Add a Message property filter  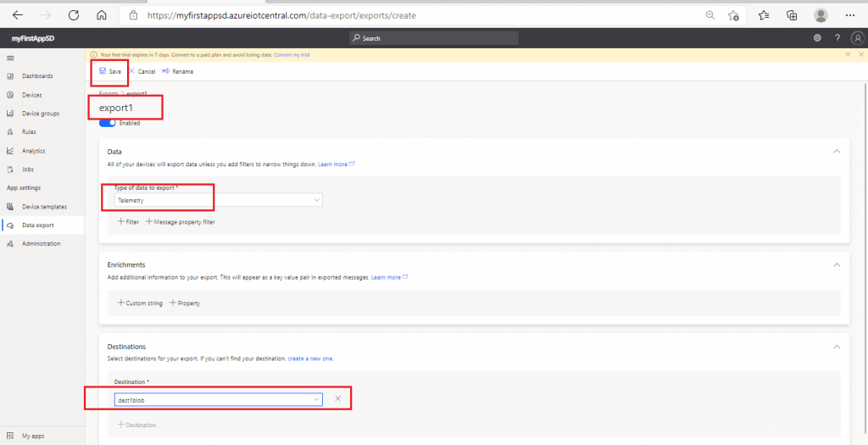[181, 222]
